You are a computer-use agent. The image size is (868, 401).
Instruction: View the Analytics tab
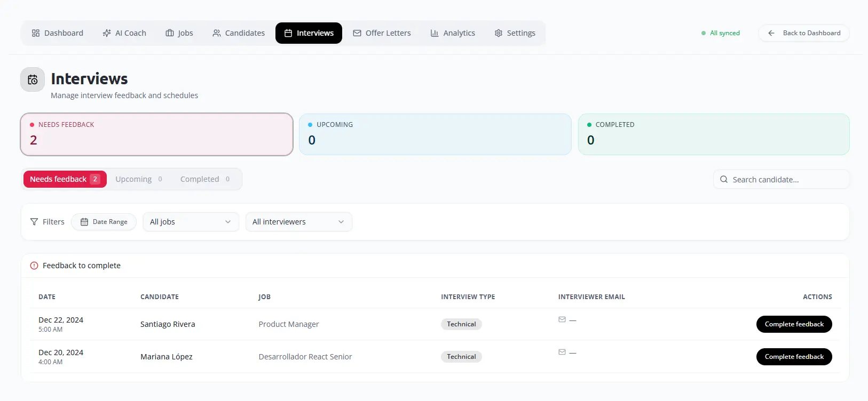pyautogui.click(x=453, y=33)
